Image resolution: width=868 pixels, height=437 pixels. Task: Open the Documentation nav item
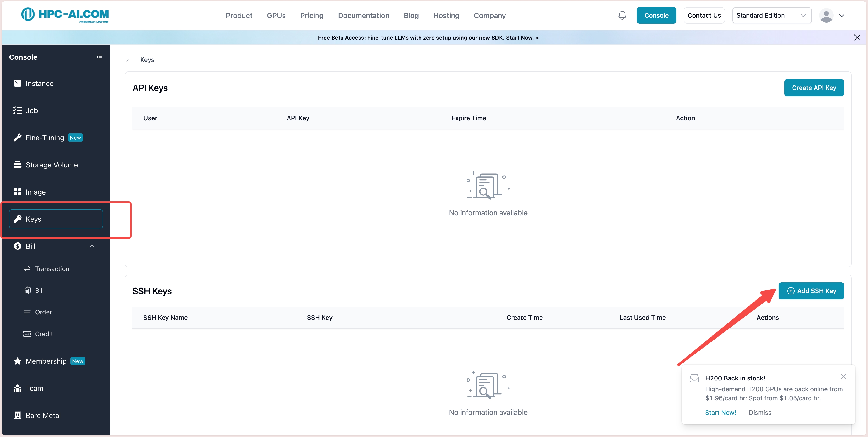pos(363,16)
